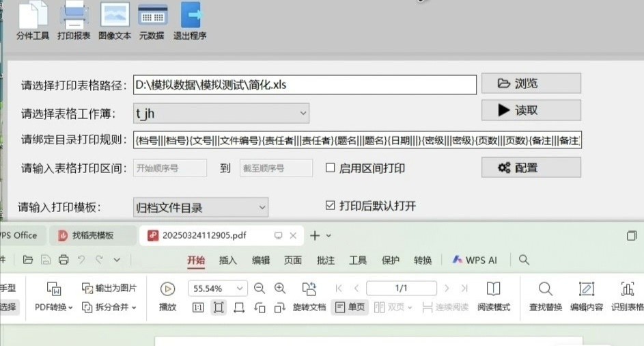Enable the 启用区间打印 checkbox
The width and height of the screenshot is (644, 346).
(331, 168)
